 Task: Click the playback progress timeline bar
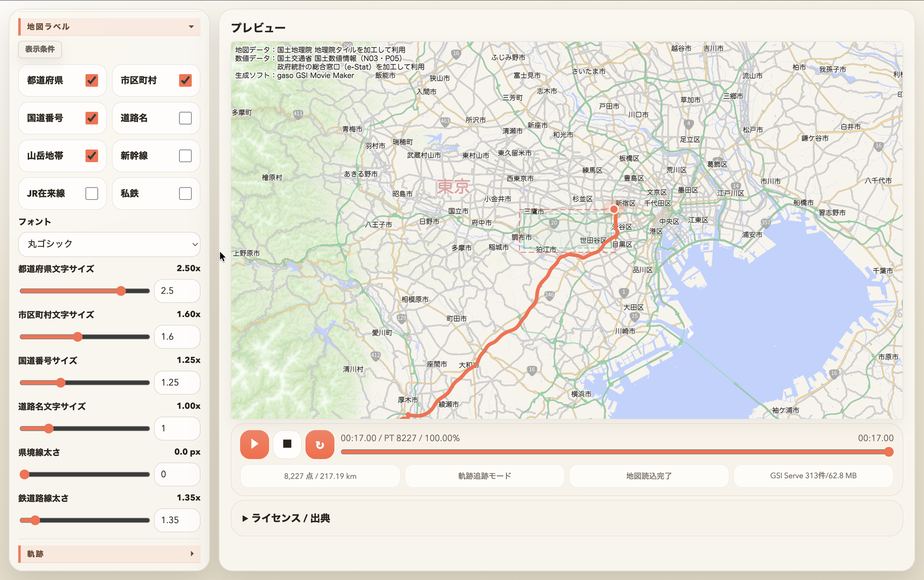click(617, 452)
